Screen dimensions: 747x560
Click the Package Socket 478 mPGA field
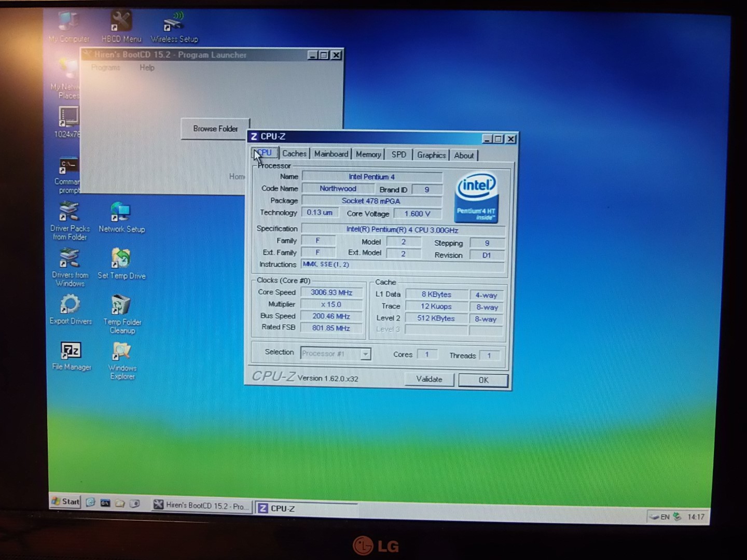(x=372, y=201)
